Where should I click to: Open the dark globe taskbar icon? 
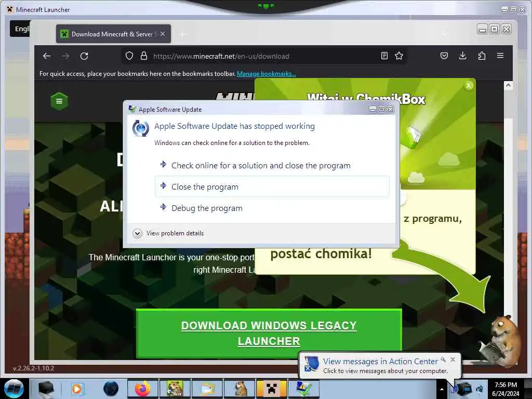[x=111, y=389]
